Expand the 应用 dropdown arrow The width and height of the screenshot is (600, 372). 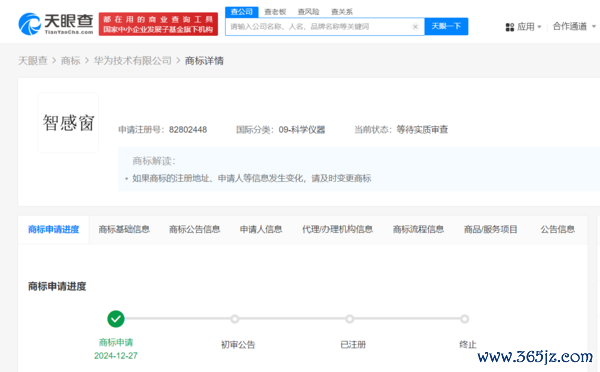[539, 27]
